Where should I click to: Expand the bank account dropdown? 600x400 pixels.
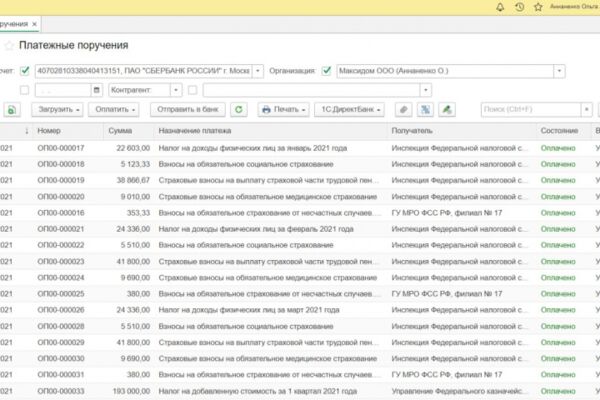[258, 71]
